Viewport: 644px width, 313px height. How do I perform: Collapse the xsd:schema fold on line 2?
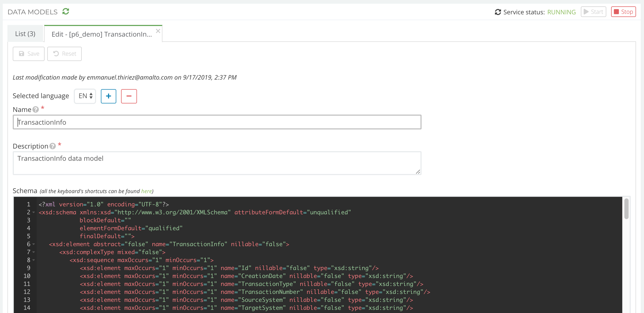[33, 212]
